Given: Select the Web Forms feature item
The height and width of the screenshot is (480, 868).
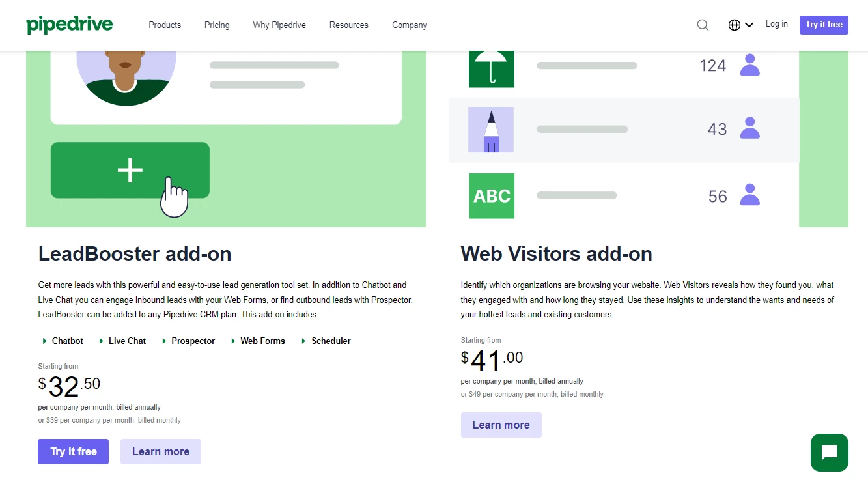Looking at the screenshot, I should [x=258, y=341].
